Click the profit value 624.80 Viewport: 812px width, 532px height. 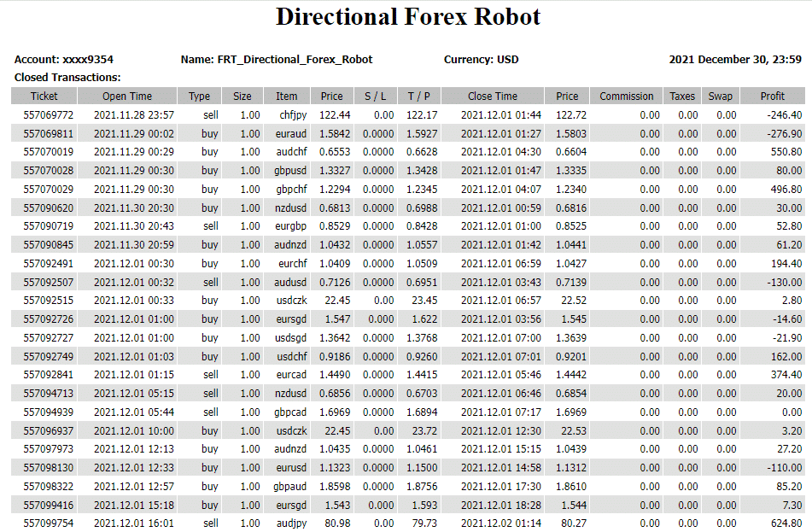[x=786, y=523]
